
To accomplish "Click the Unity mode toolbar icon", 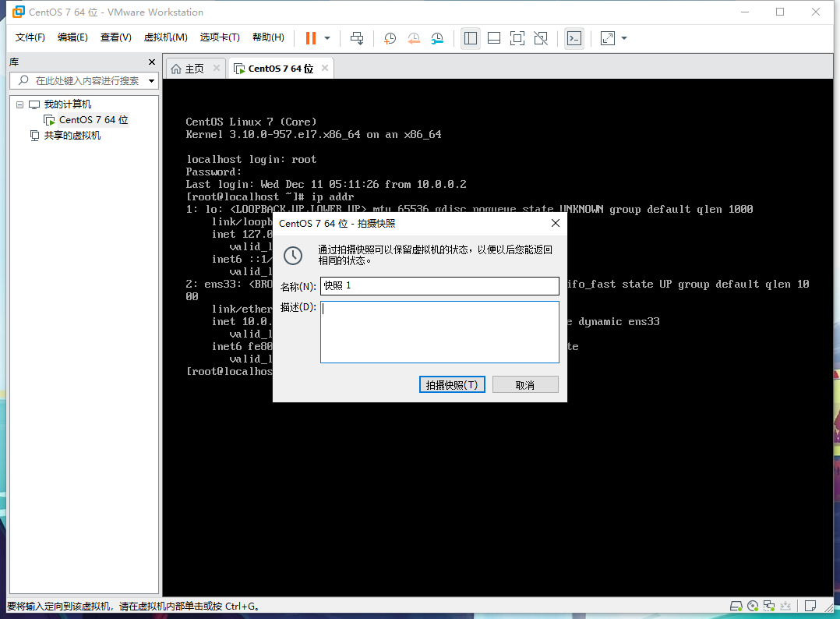I will click(541, 38).
